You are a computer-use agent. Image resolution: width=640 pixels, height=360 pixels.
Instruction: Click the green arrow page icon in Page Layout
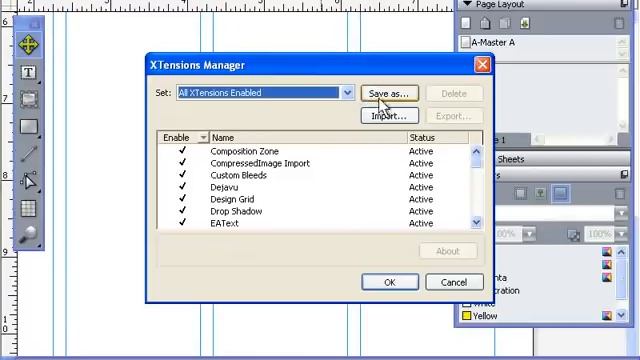525,23
